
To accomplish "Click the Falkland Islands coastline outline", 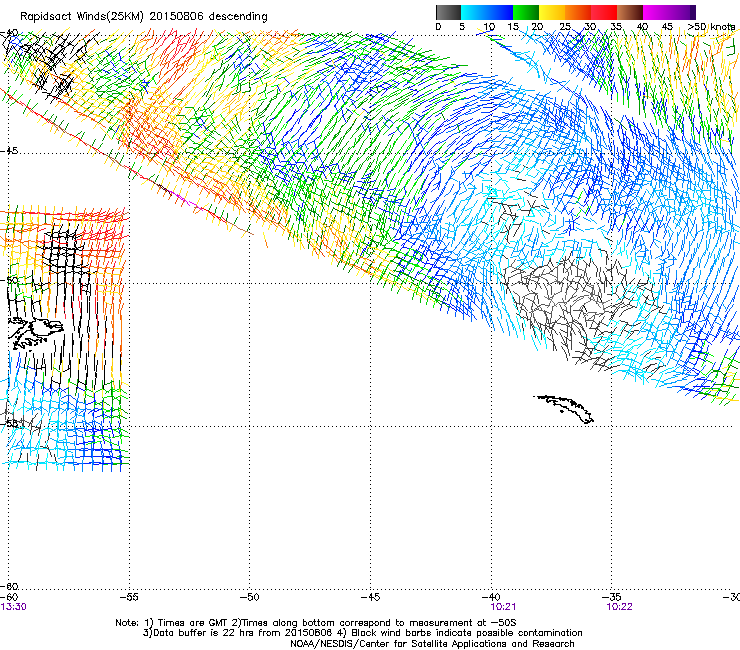I will [x=36, y=333].
